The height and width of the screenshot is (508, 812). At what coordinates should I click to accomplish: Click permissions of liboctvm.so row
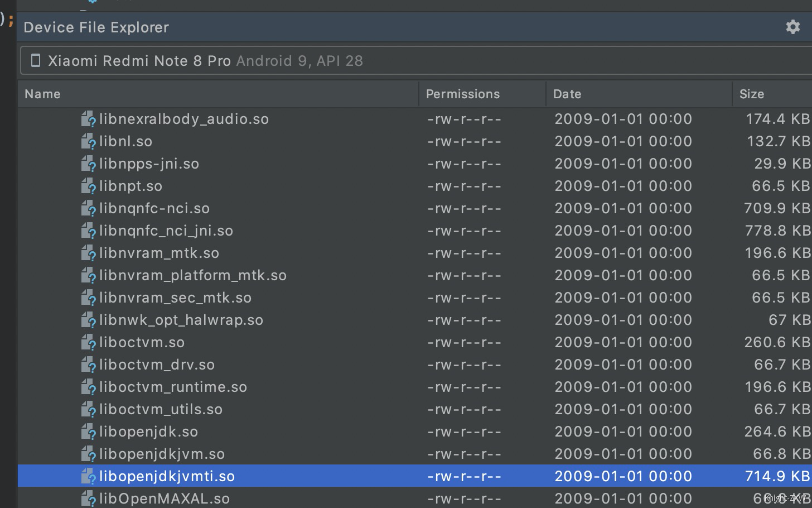coord(464,342)
